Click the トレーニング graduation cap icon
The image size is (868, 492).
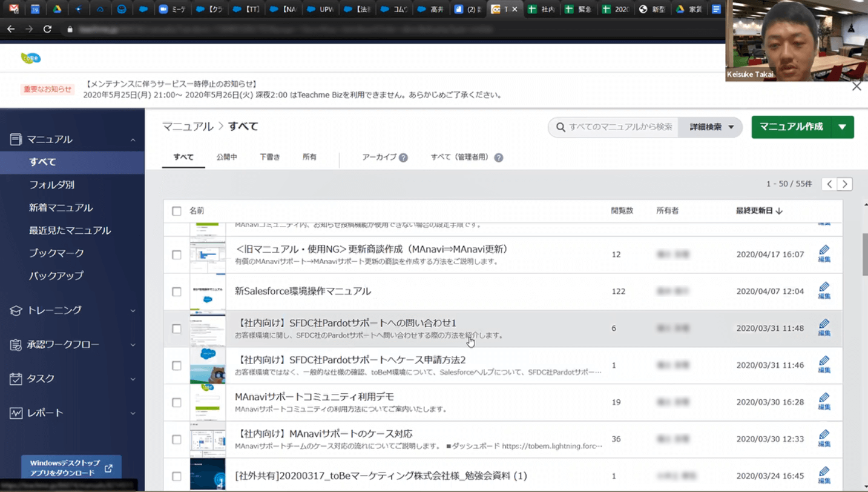(16, 310)
